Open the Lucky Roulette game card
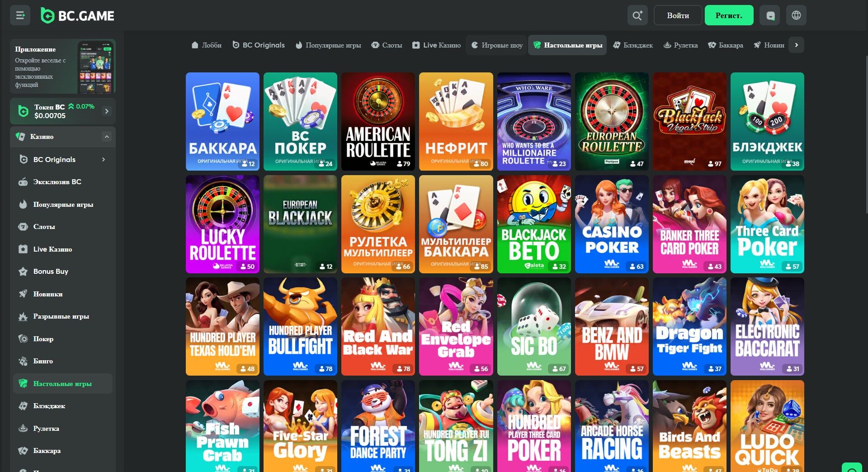The image size is (868, 472). pos(222,224)
